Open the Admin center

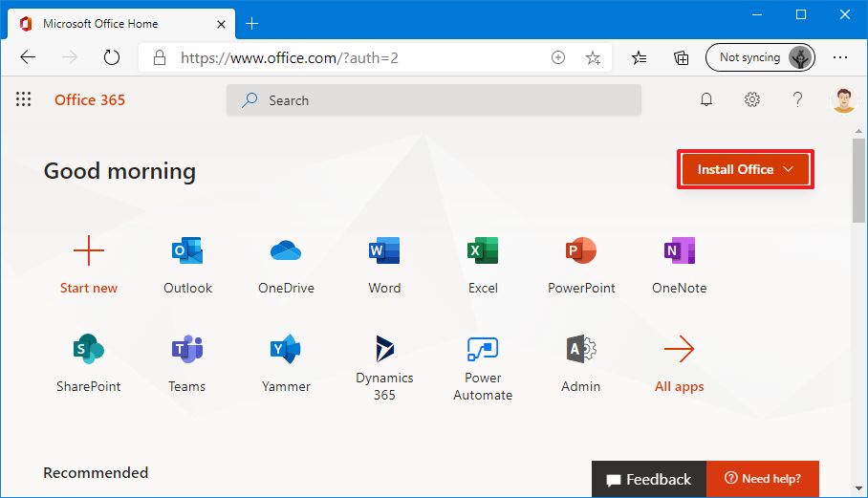click(x=581, y=351)
